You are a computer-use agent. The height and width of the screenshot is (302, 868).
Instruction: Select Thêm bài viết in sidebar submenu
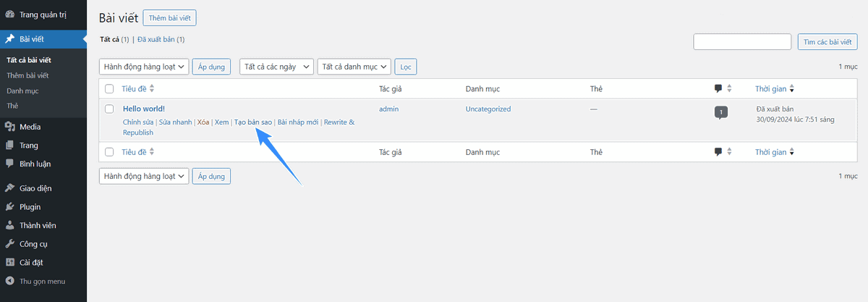pos(27,75)
